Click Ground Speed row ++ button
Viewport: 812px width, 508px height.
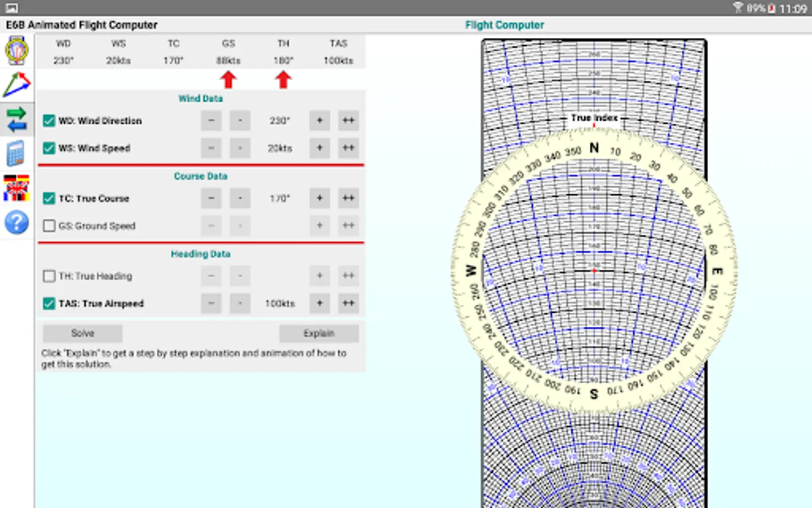[348, 225]
